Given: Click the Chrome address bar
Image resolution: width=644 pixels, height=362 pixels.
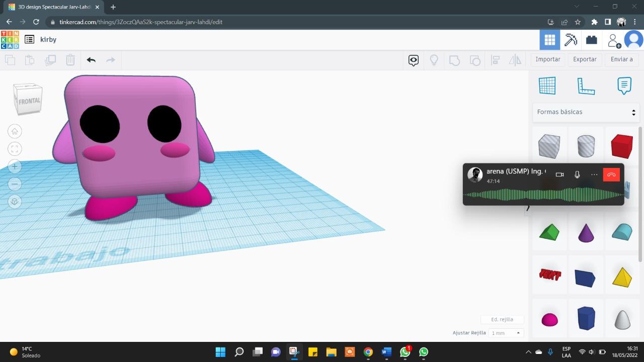Looking at the screenshot, I should [x=301, y=22].
